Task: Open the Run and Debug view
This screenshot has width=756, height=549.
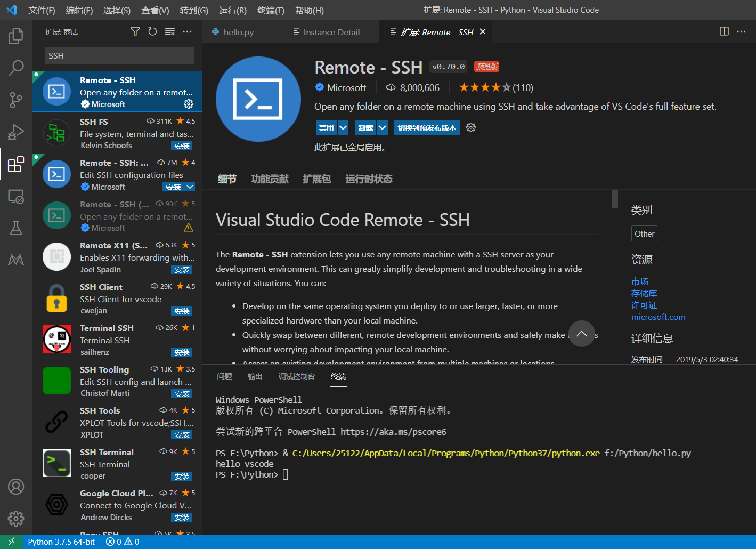Action: click(16, 132)
